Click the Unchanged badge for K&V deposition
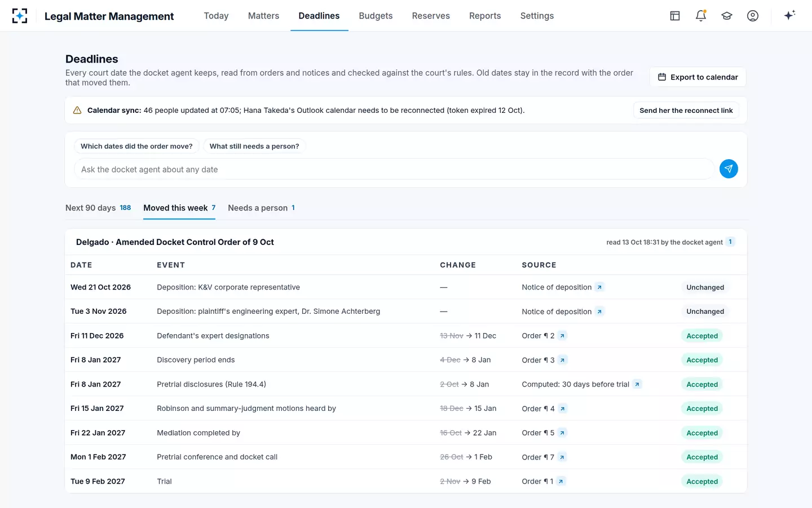 pos(705,287)
